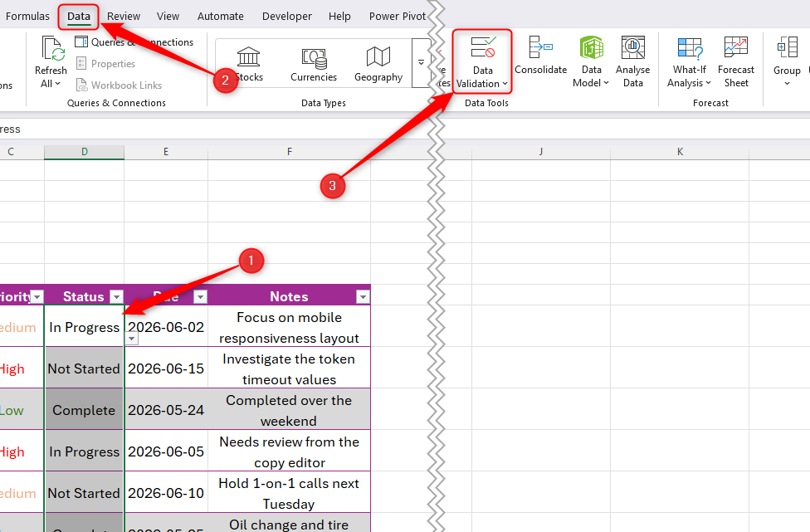Expand the What-If Analysis dropdown arrow
This screenshot has height=532, width=810.
click(708, 83)
